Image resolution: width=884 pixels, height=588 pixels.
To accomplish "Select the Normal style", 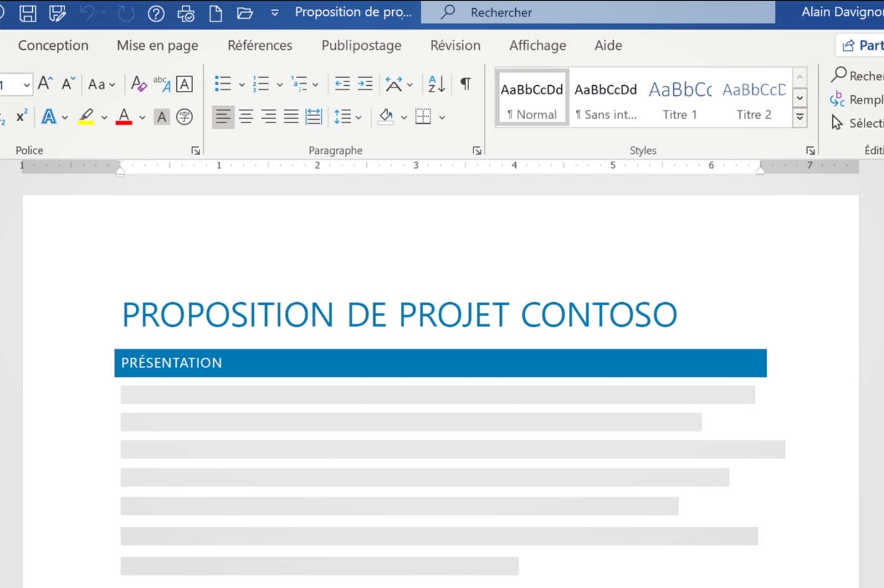I will tap(532, 98).
